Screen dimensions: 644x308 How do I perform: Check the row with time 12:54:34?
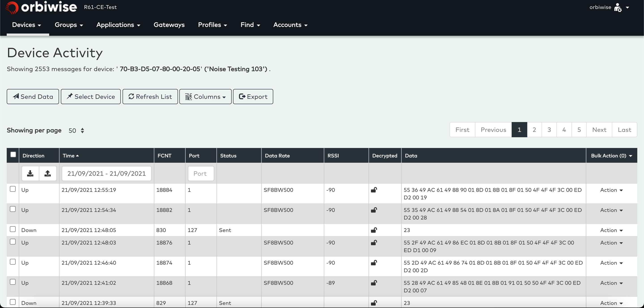[x=13, y=209]
